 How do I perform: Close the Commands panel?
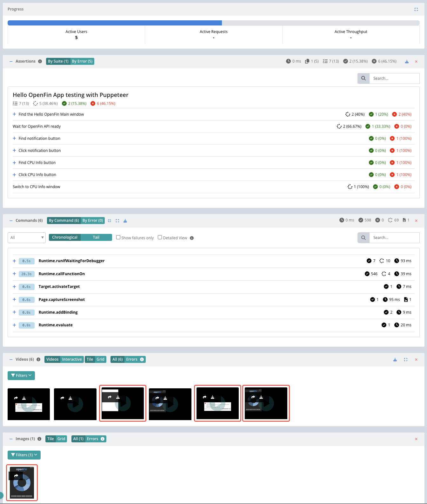[x=416, y=221]
